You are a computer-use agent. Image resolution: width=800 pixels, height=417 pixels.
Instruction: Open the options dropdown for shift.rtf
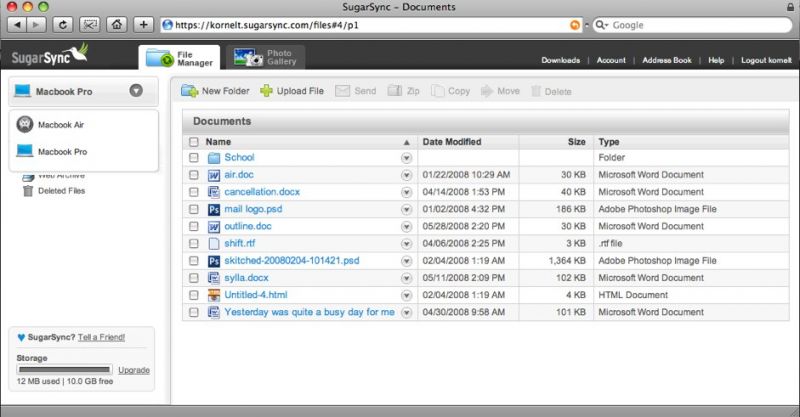pos(406,244)
